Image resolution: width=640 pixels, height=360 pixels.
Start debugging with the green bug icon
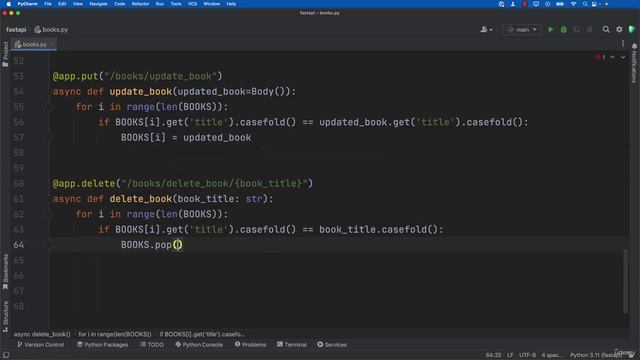click(564, 29)
